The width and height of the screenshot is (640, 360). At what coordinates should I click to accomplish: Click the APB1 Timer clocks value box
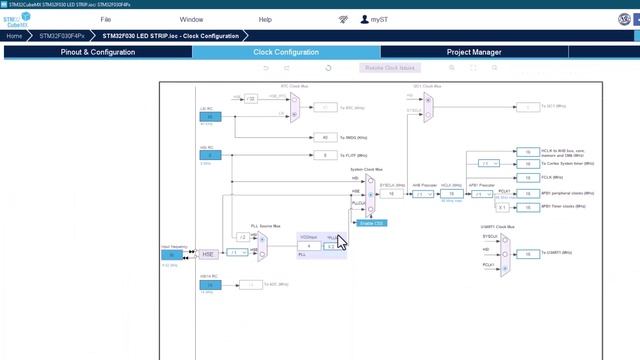pyautogui.click(x=528, y=207)
